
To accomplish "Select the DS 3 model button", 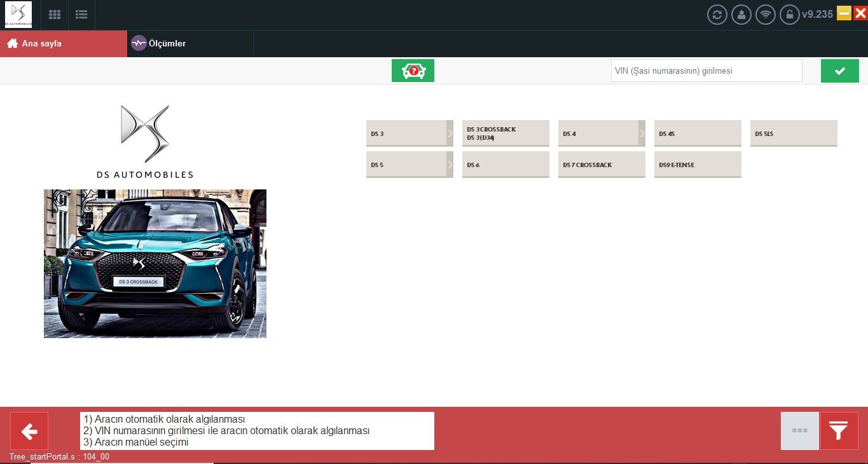I will [x=406, y=133].
